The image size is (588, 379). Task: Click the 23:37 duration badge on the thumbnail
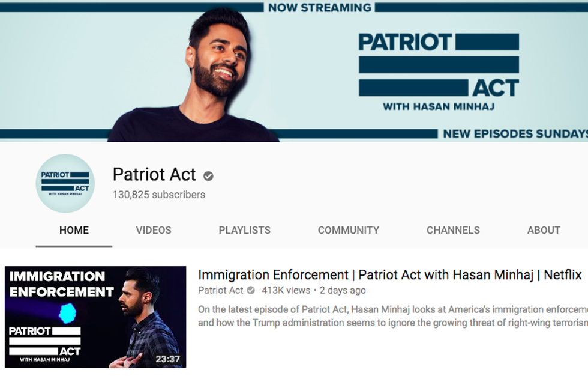168,359
